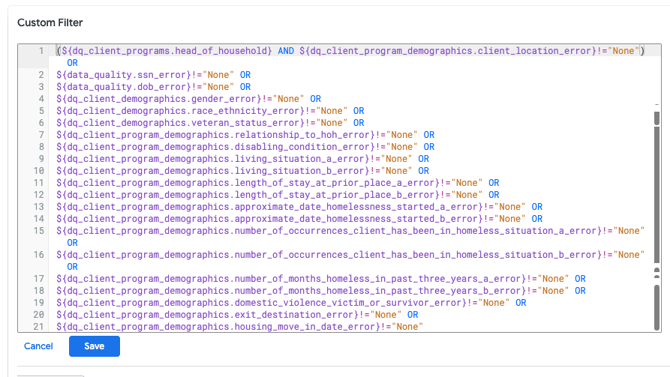Click homeless_situation_a_error expression on line 15
670x377 pixels.
click(350, 230)
